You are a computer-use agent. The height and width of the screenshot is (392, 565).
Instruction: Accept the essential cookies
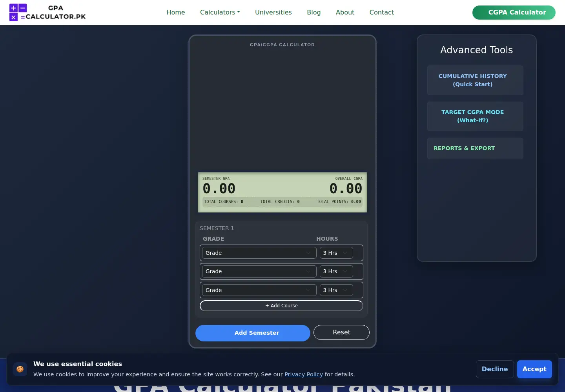[x=534, y=369]
